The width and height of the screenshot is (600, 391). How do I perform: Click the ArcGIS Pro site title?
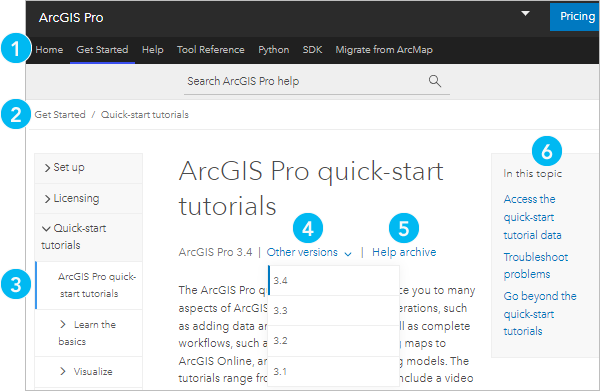coord(71,18)
